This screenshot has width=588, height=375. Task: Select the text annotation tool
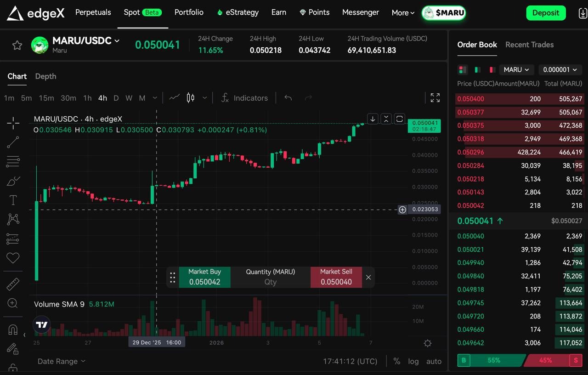click(x=13, y=200)
